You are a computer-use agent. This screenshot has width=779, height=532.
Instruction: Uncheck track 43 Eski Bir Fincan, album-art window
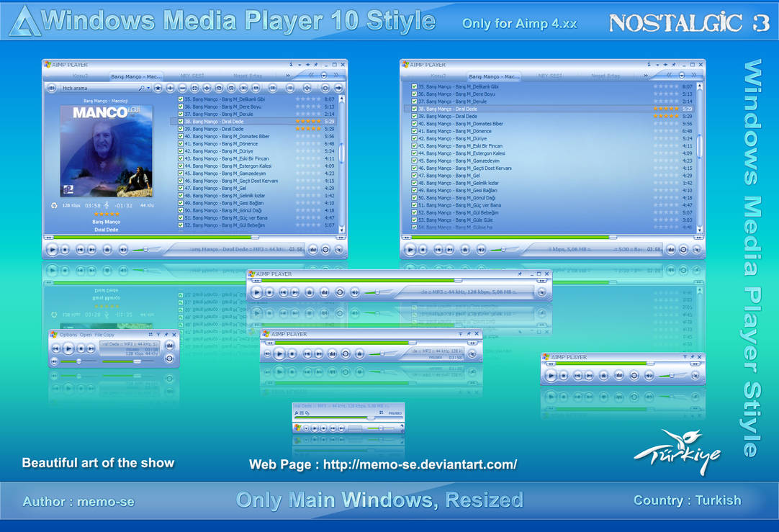pos(180,158)
